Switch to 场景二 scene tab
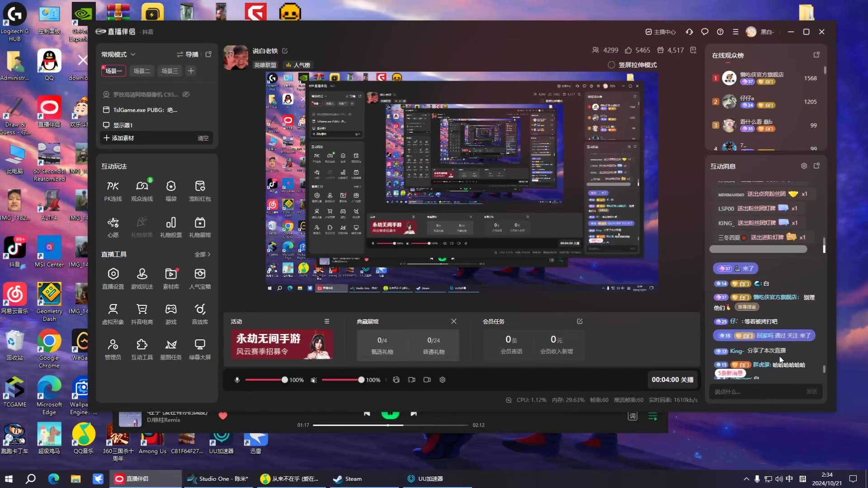 [142, 71]
